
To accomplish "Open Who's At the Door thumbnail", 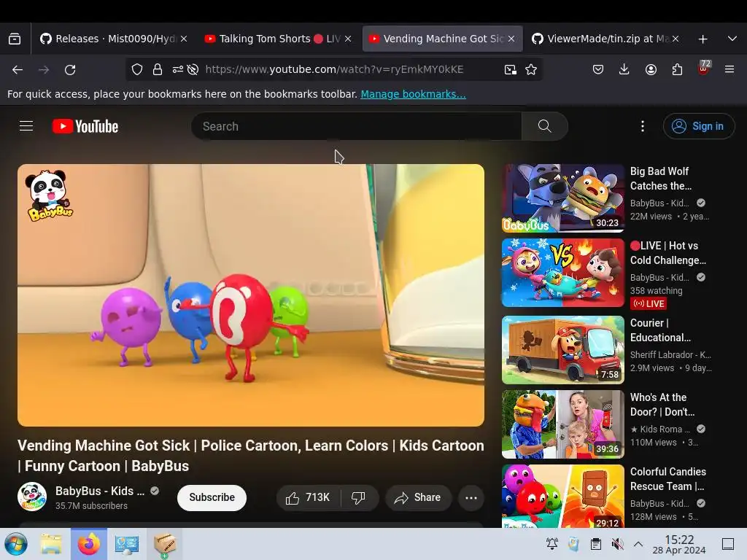I will pyautogui.click(x=562, y=424).
